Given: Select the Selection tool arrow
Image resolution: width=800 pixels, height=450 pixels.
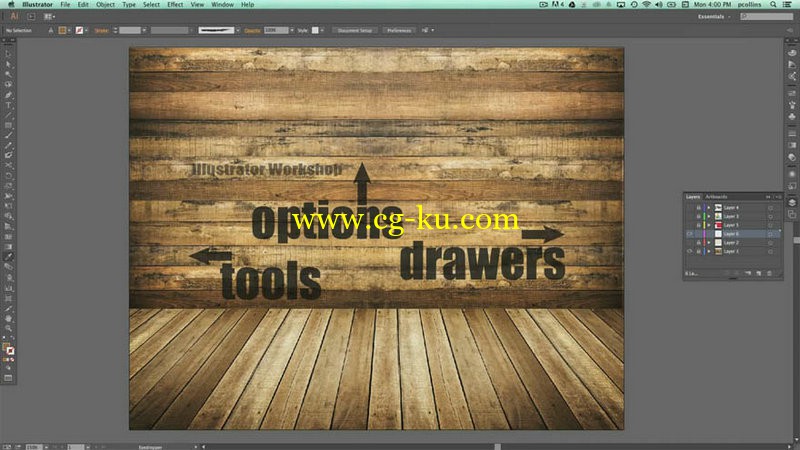Looking at the screenshot, I should 8,54.
